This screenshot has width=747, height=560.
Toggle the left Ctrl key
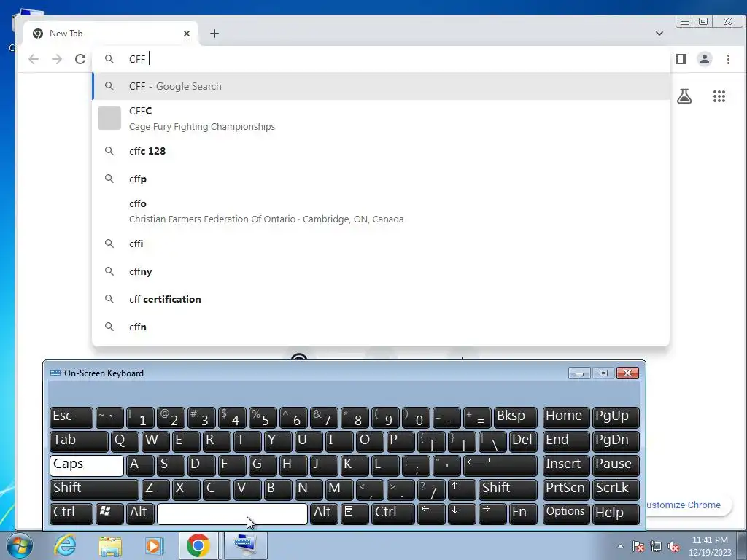click(x=71, y=513)
